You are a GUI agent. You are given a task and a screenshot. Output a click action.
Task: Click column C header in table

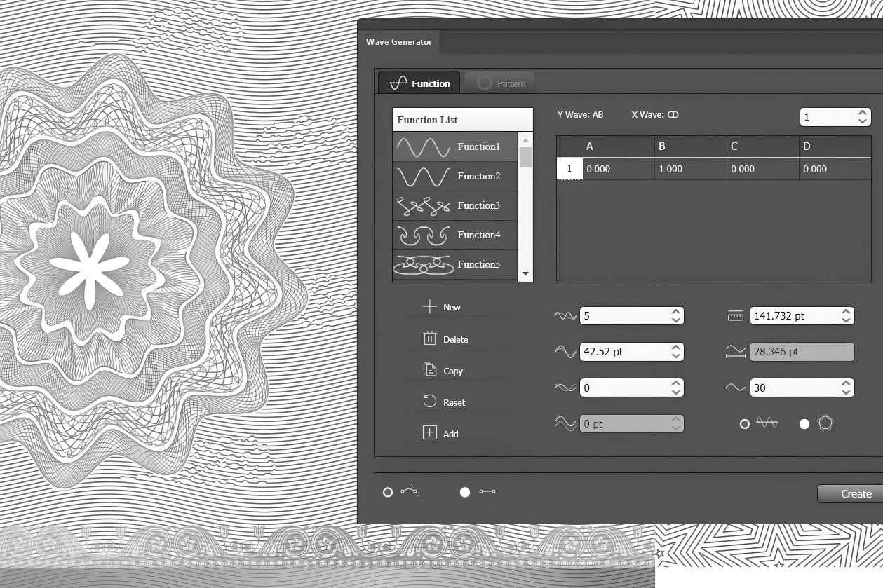coord(763,146)
